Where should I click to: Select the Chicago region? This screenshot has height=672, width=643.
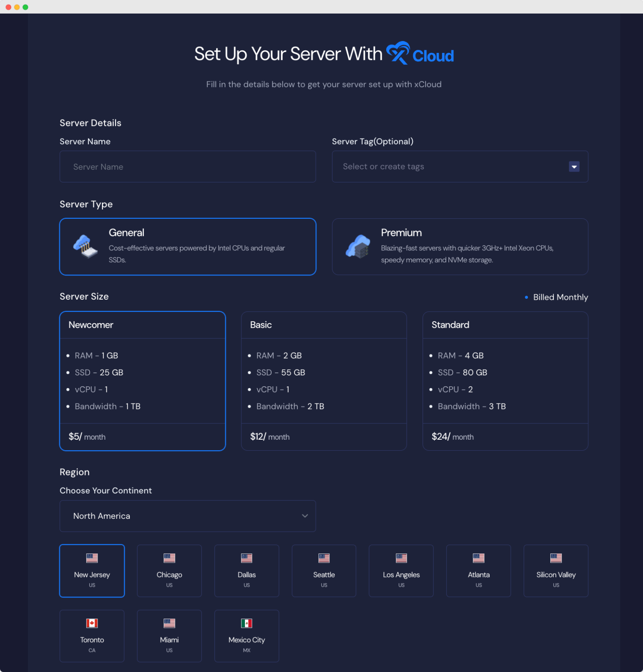point(169,571)
